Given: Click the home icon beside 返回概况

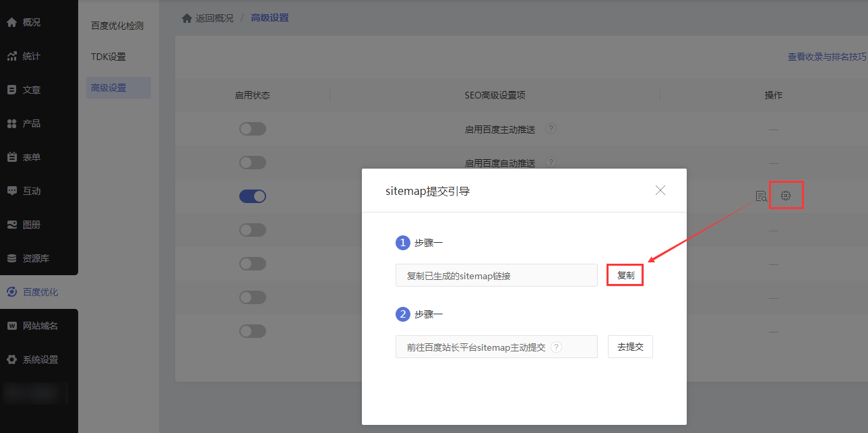Looking at the screenshot, I should [x=187, y=18].
